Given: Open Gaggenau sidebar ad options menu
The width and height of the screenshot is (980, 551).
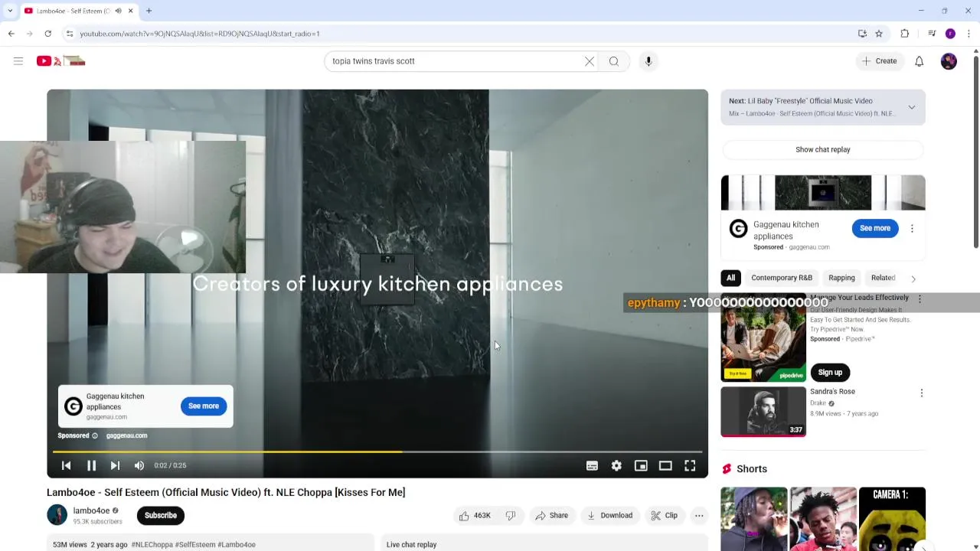Looking at the screenshot, I should (912, 228).
